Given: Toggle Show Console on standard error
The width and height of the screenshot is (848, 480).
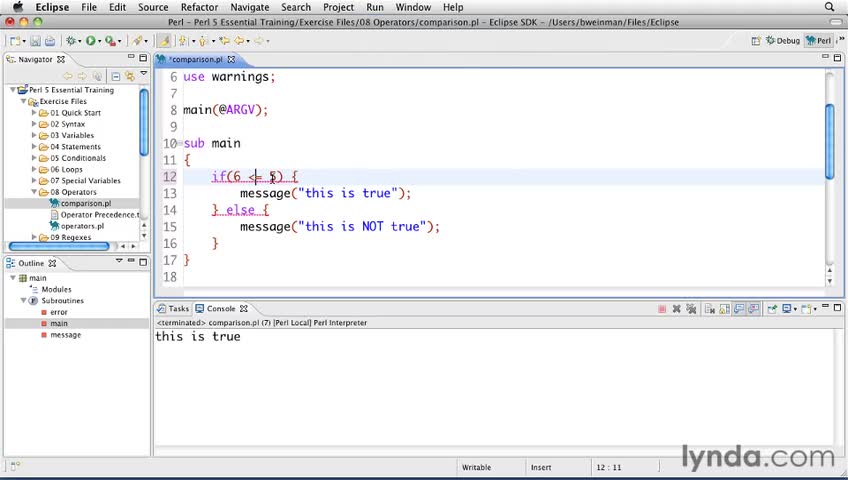Looking at the screenshot, I should click(x=753, y=309).
